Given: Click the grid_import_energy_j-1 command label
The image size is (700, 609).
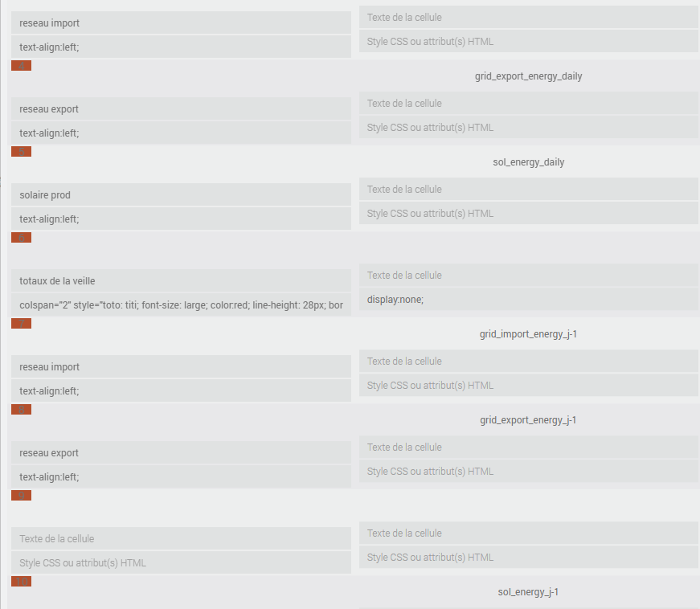Looking at the screenshot, I should 528,334.
